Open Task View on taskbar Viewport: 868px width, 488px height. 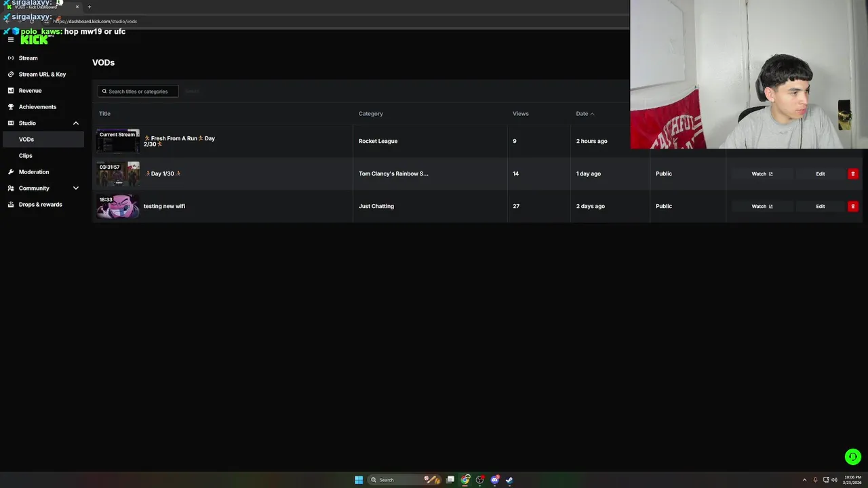tap(450, 480)
